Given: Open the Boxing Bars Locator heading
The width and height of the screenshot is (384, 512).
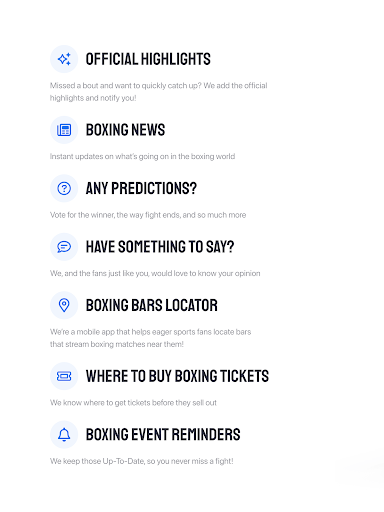Looking at the screenshot, I should click(152, 305).
